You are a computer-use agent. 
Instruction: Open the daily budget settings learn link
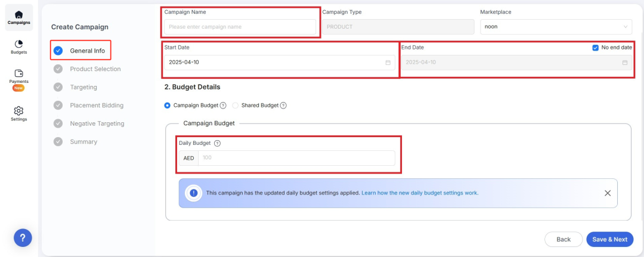click(x=420, y=193)
